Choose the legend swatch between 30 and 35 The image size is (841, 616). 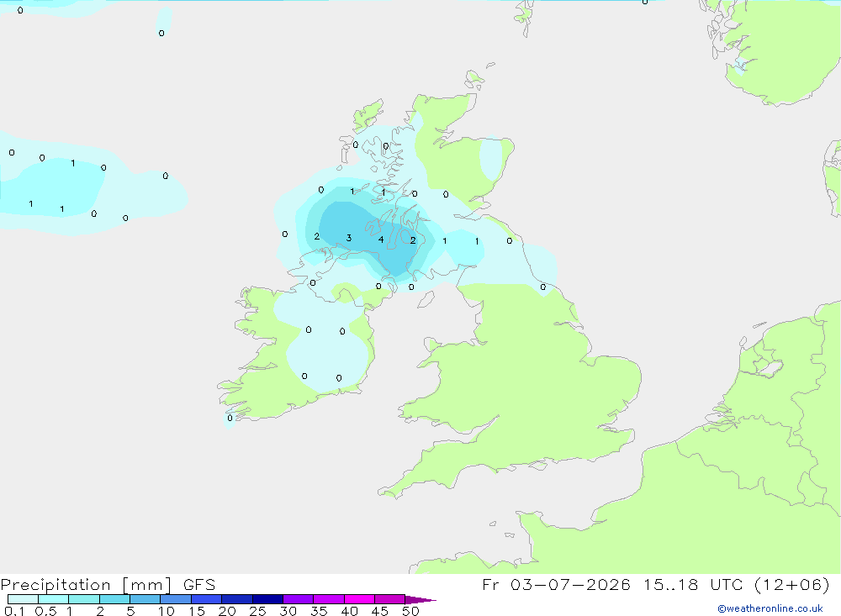click(299, 599)
